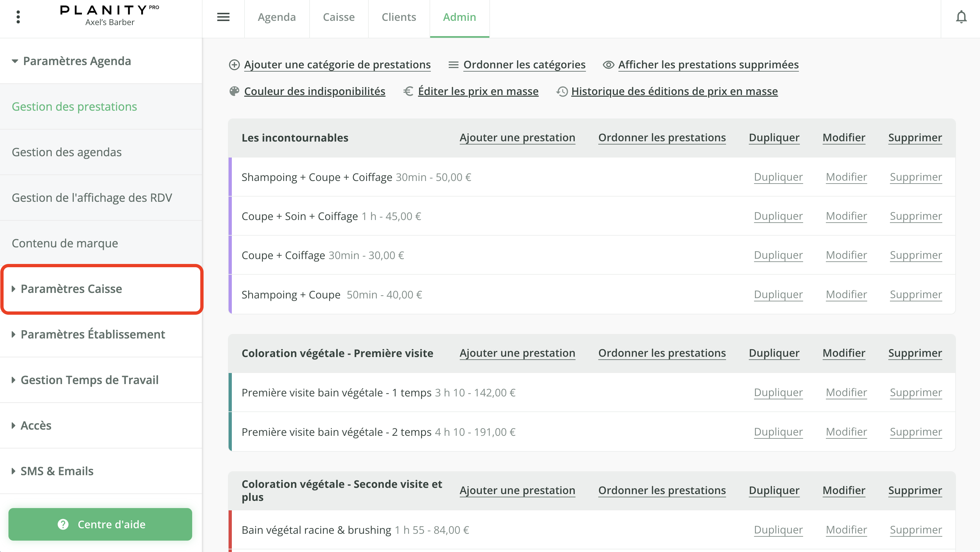Viewport: 980px width, 552px height.
Task: Click the history clock icon
Action: (x=562, y=91)
